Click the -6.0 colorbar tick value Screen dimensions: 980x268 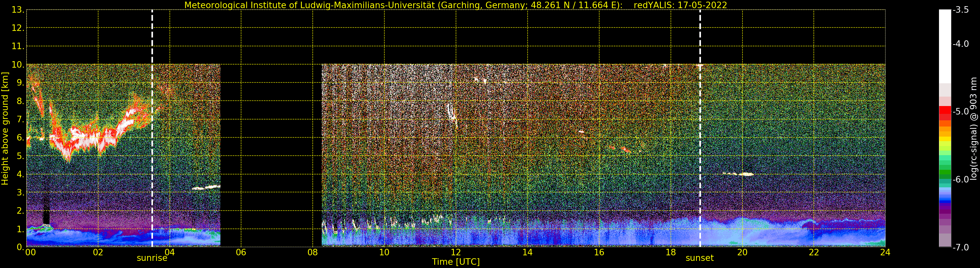960,180
